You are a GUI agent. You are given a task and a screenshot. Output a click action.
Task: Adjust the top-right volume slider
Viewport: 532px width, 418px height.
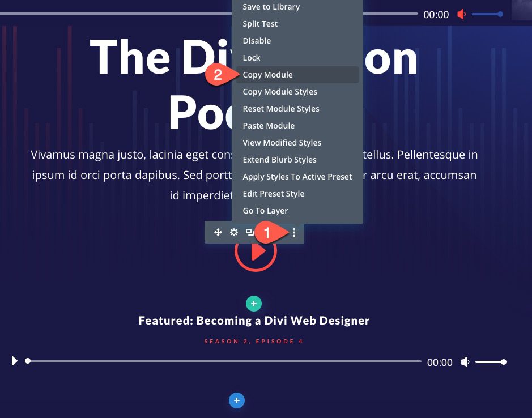(487, 14)
